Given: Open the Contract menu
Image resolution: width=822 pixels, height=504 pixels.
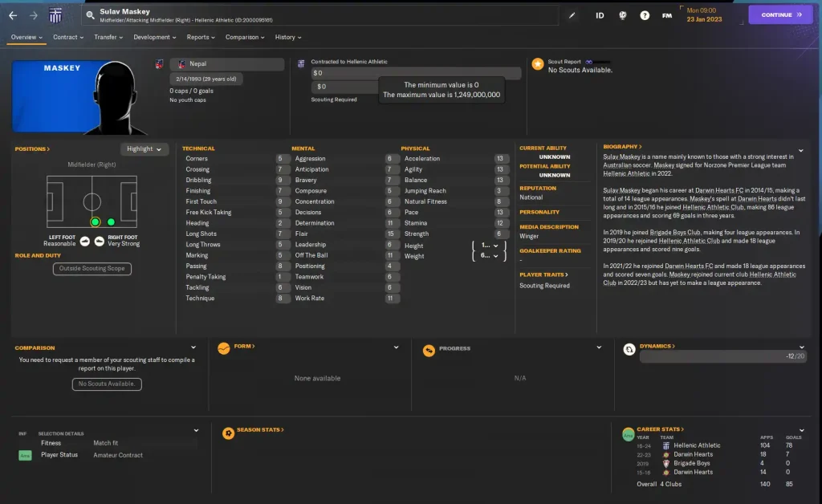Looking at the screenshot, I should (68, 37).
